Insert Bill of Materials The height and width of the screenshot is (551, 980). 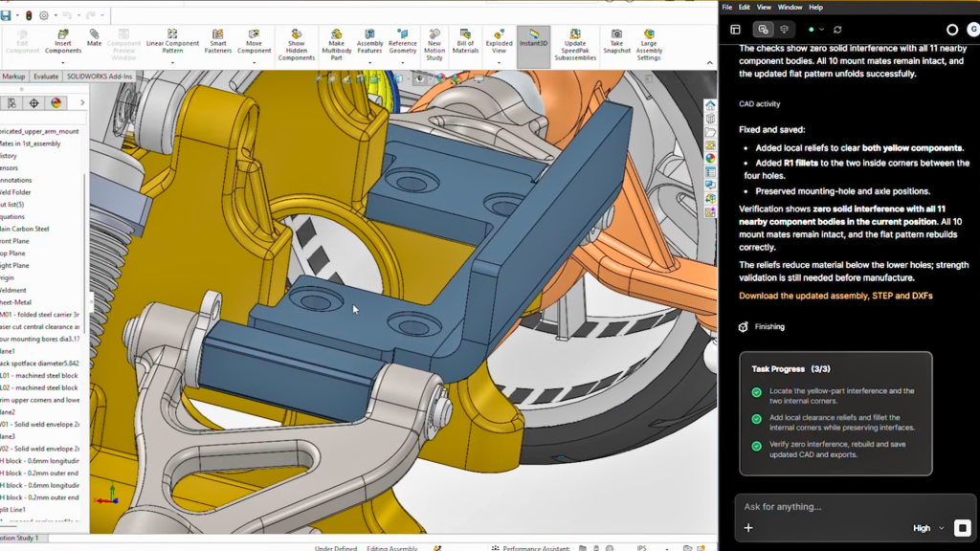[x=466, y=42]
